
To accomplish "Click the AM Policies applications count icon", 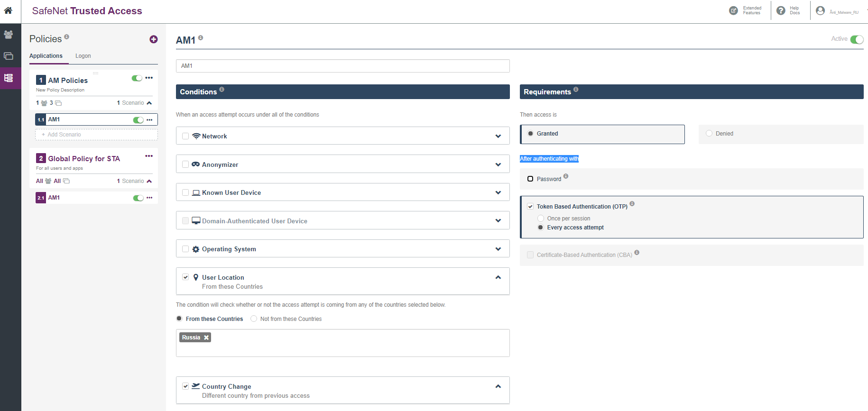I will 58,103.
